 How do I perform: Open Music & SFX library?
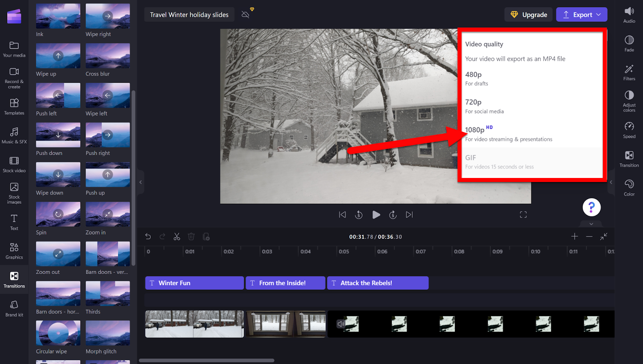pyautogui.click(x=14, y=136)
